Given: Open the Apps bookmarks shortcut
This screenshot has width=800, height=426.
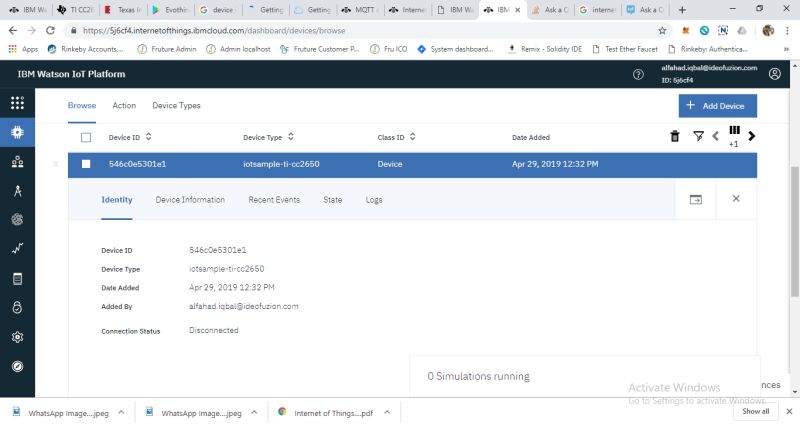Looking at the screenshot, I should coord(23,49).
